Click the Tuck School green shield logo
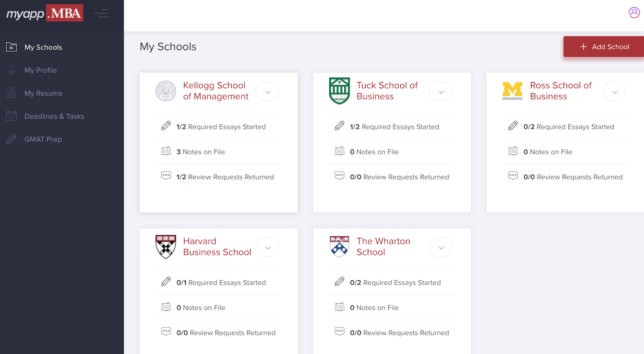Image resolution: width=644 pixels, height=354 pixels. click(x=339, y=91)
